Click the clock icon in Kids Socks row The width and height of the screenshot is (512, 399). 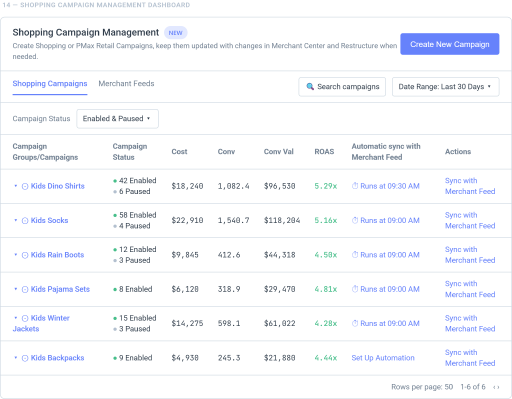tap(355, 220)
